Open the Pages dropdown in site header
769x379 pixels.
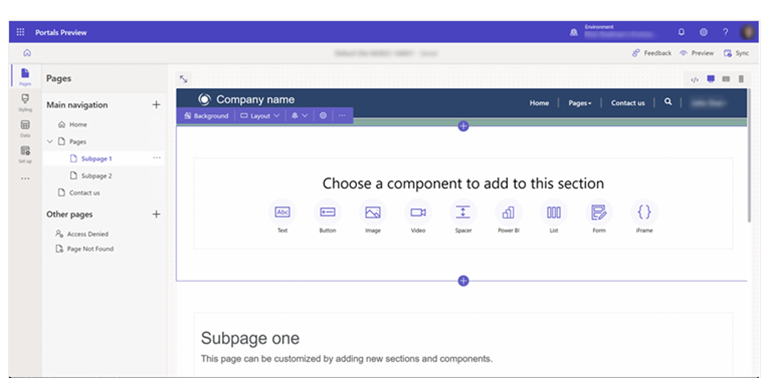tap(580, 103)
